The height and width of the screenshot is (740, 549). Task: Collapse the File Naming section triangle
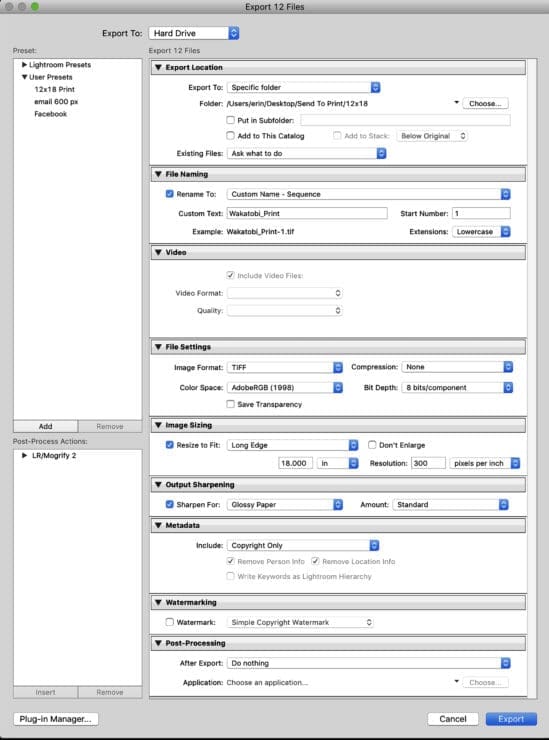pos(158,174)
